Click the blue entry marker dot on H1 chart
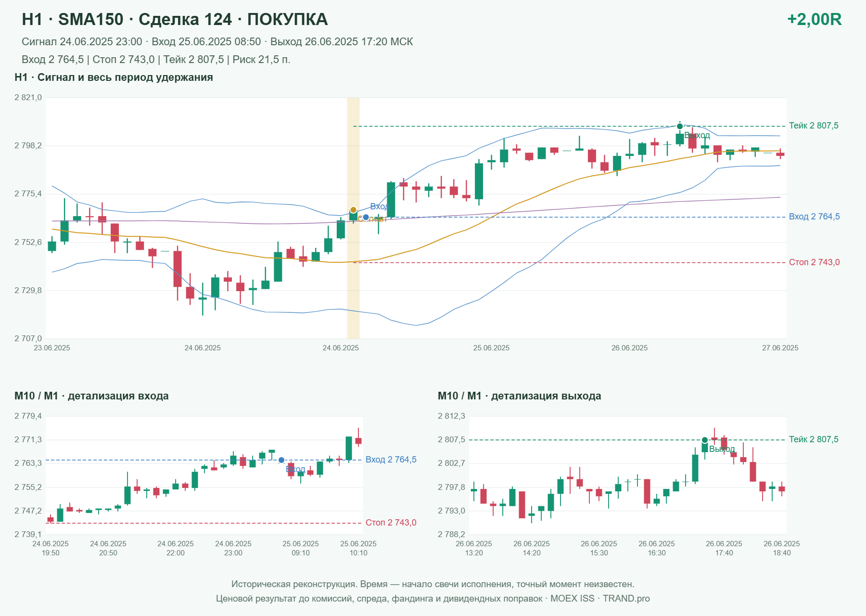Image resolution: width=866 pixels, height=616 pixels. click(x=366, y=218)
